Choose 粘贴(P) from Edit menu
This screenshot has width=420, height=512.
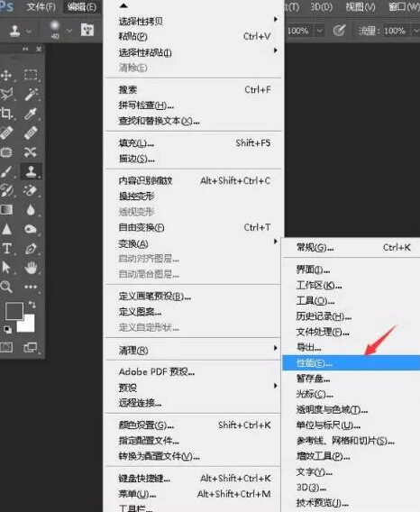(x=194, y=36)
